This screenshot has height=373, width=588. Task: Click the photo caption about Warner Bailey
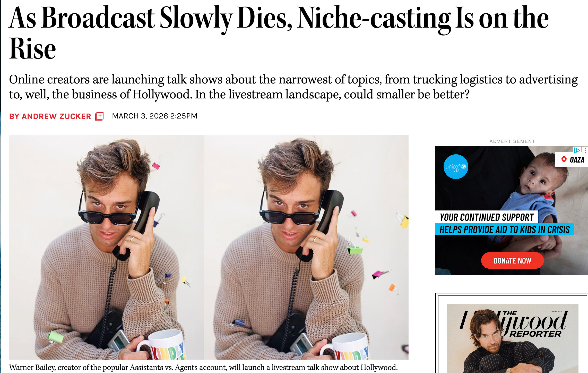pos(203,367)
